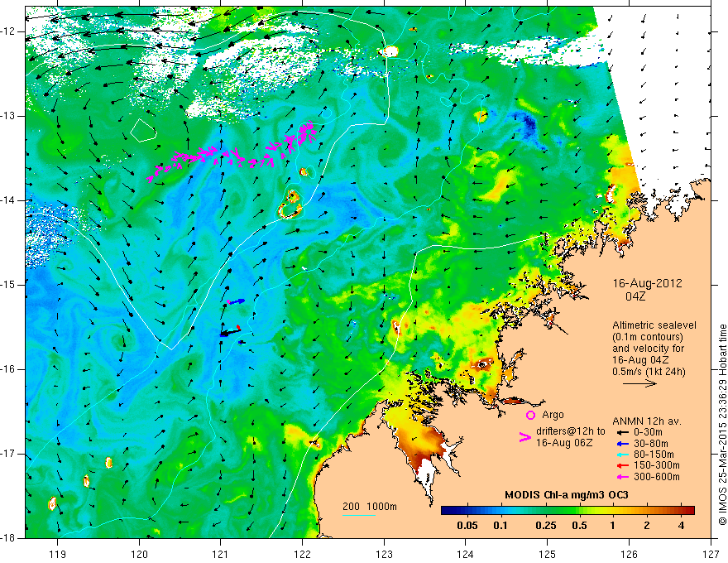Click the magenta 300-600m legend arrow

621,477
